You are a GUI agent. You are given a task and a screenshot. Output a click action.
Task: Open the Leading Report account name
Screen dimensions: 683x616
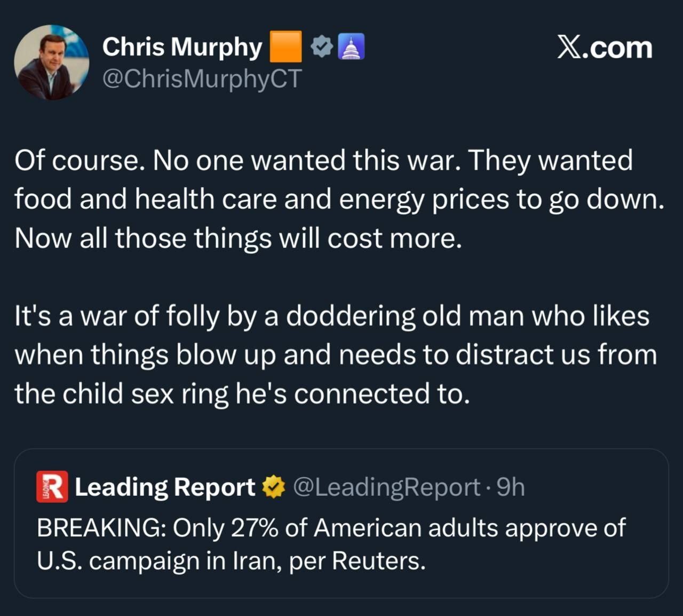pos(165,487)
